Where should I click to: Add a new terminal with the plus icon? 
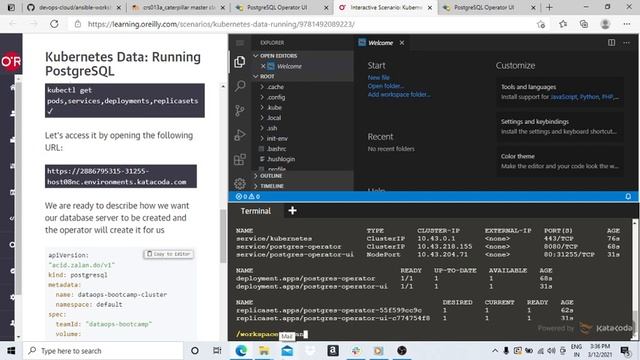(x=292, y=211)
